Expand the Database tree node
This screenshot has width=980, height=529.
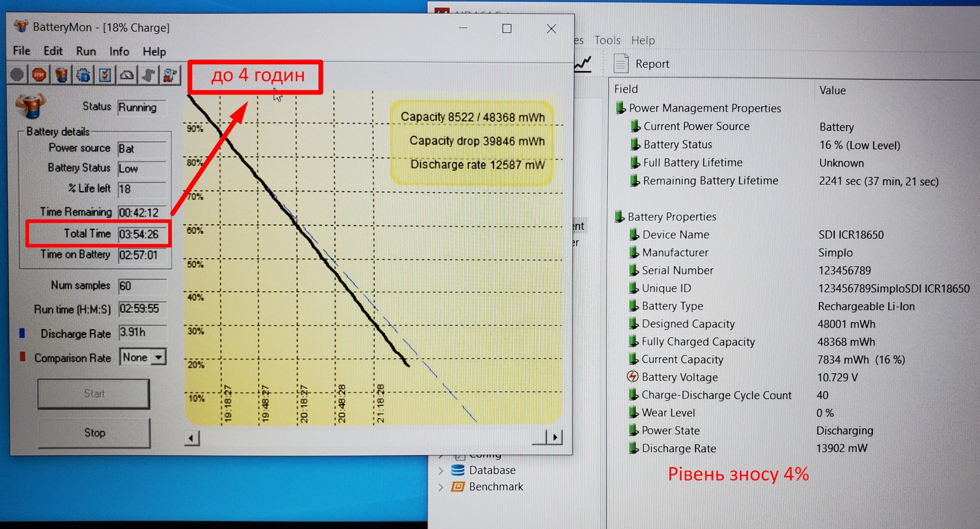pos(441,470)
